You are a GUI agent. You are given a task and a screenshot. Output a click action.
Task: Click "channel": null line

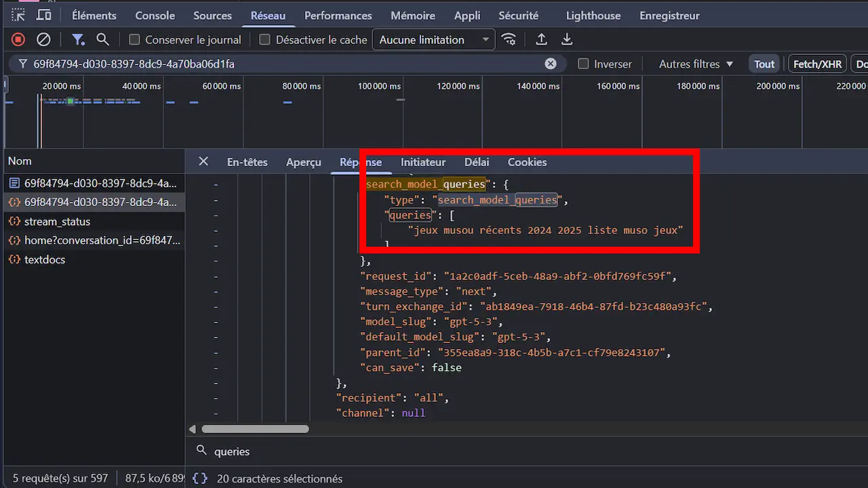pyautogui.click(x=380, y=412)
